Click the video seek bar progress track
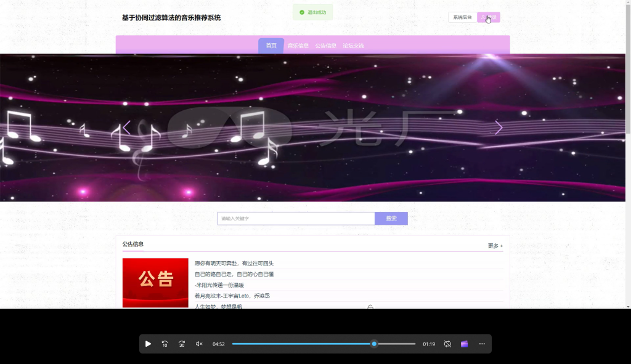Screen dimensions: 631x364 coord(324,344)
